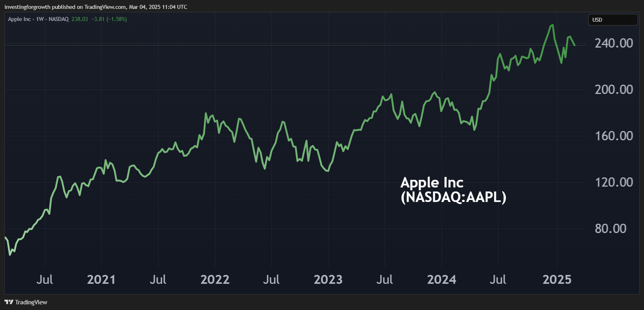This screenshot has width=644, height=310.
Task: Click the TradingView logo icon
Action: 9,302
